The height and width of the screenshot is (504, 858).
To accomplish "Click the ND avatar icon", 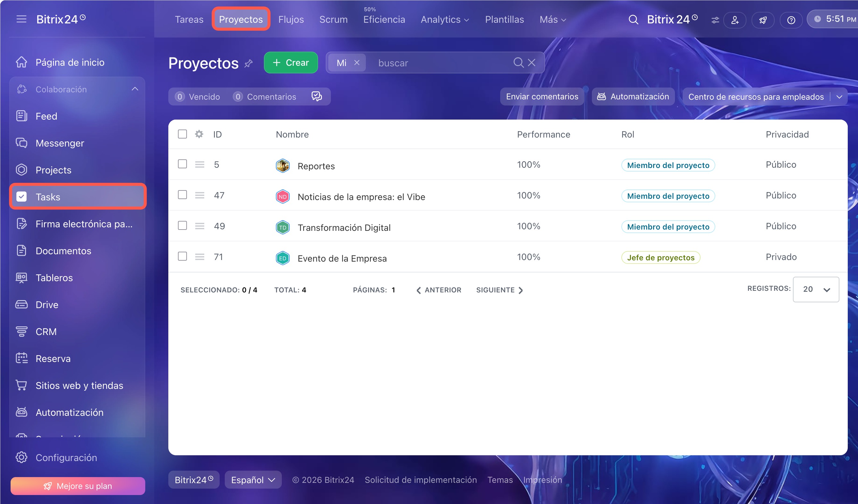I will point(282,197).
